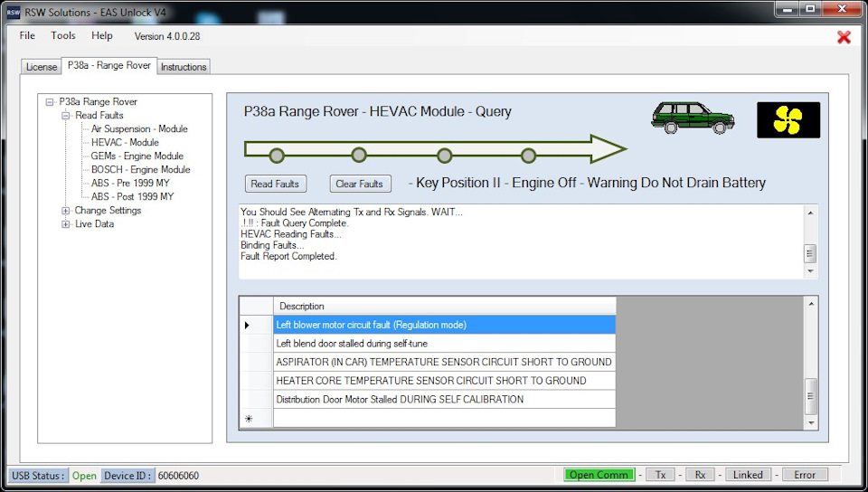Click the Open Comm status button
The width and height of the screenshot is (868, 492).
point(599,475)
